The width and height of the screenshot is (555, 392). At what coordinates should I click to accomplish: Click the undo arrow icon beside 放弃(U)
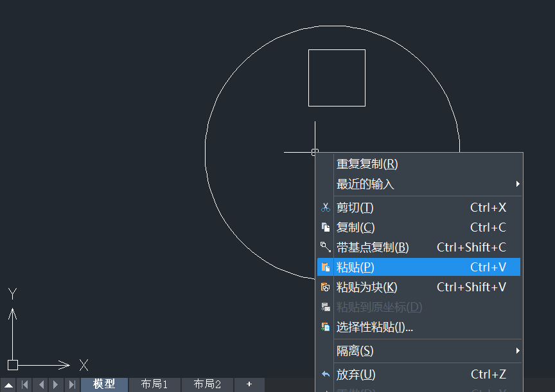click(325, 374)
